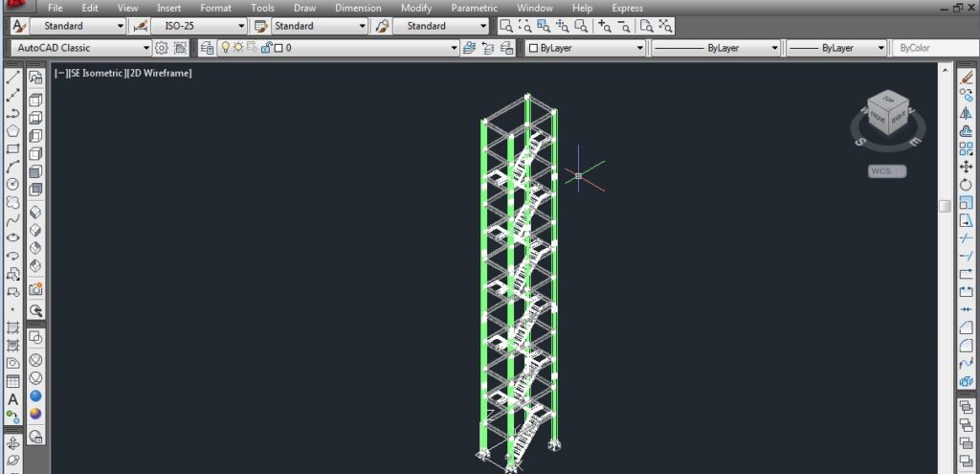Click the viewport [-] controls label
This screenshot has width=980, height=474.
61,73
